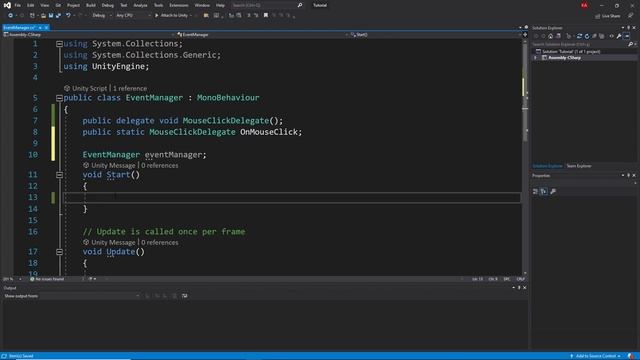Open the Debug configuration dropdown

click(102, 16)
